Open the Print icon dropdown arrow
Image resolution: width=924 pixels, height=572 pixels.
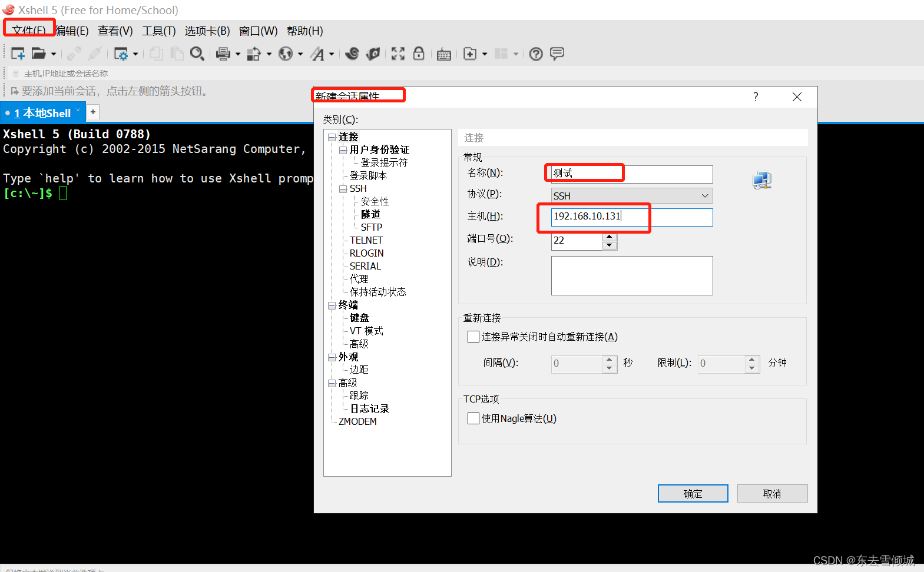click(238, 54)
